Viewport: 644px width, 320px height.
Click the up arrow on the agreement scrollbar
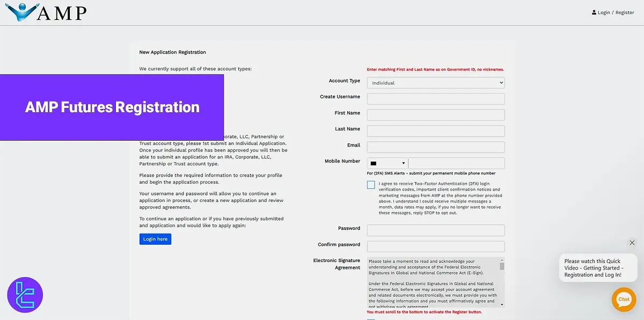click(501, 259)
